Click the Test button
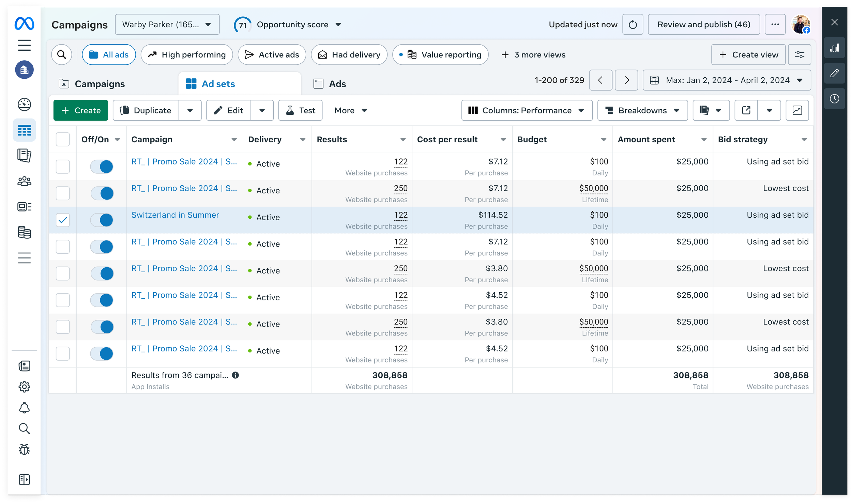Image resolution: width=852 pixels, height=504 pixels. click(300, 110)
